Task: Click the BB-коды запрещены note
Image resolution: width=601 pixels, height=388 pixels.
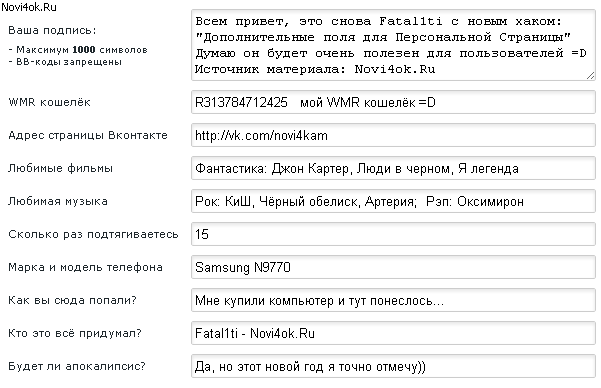Action: pos(65,62)
